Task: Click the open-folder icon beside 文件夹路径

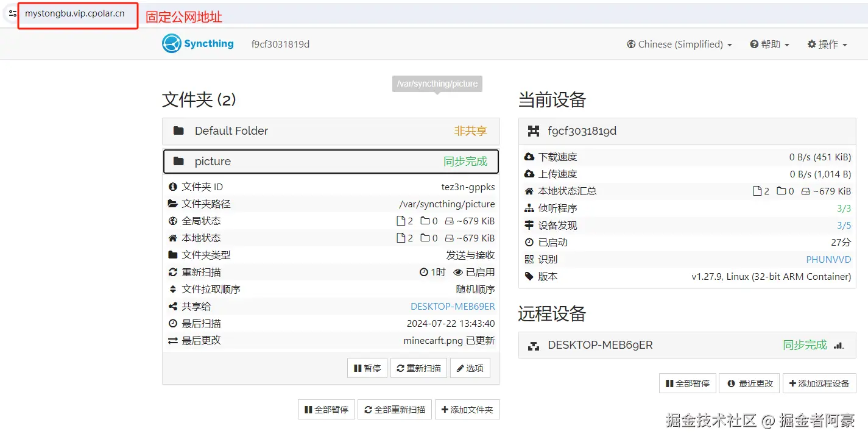Action: (173, 204)
